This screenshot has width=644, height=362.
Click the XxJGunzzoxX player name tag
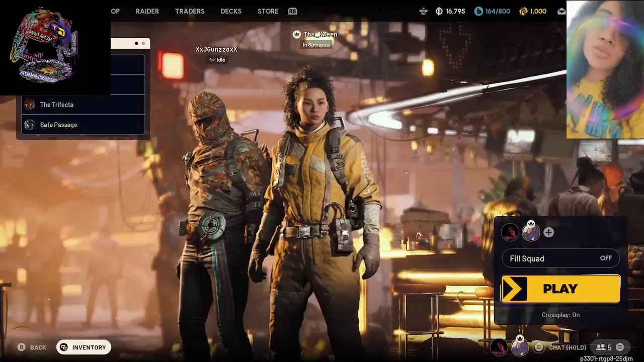[216, 49]
